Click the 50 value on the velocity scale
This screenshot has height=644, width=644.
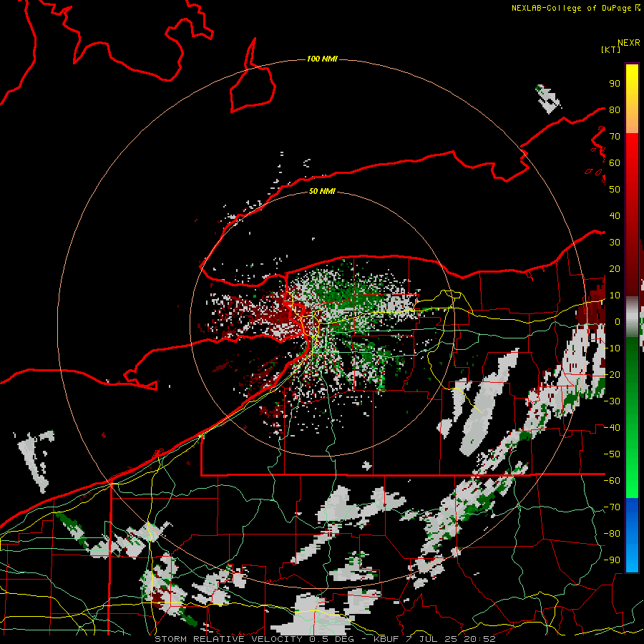[x=615, y=190]
